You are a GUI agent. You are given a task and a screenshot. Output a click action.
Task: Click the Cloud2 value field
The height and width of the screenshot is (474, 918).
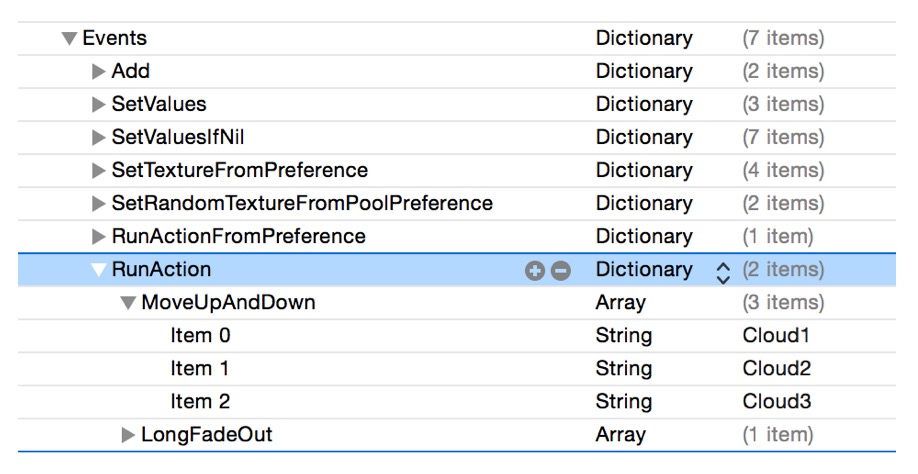pyautogui.click(x=776, y=369)
